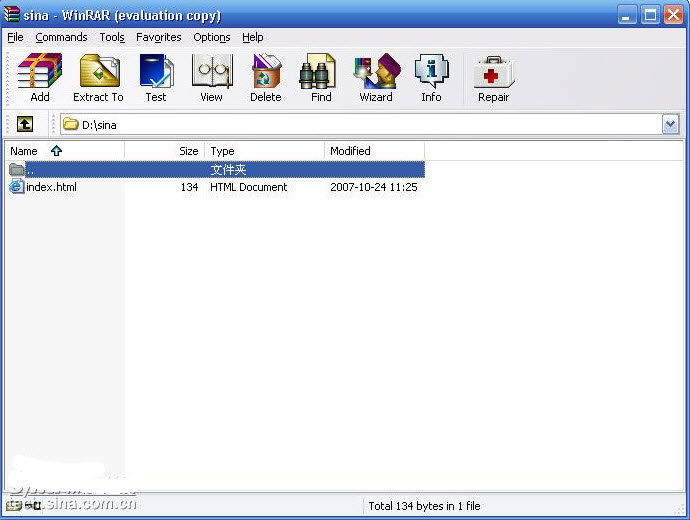Click the disk drive status bar icon

tap(13, 506)
